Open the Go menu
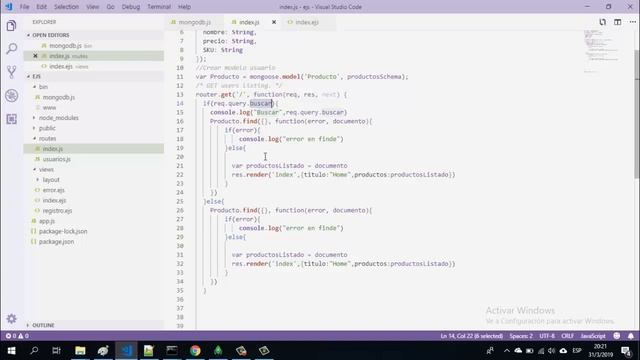 point(111,7)
